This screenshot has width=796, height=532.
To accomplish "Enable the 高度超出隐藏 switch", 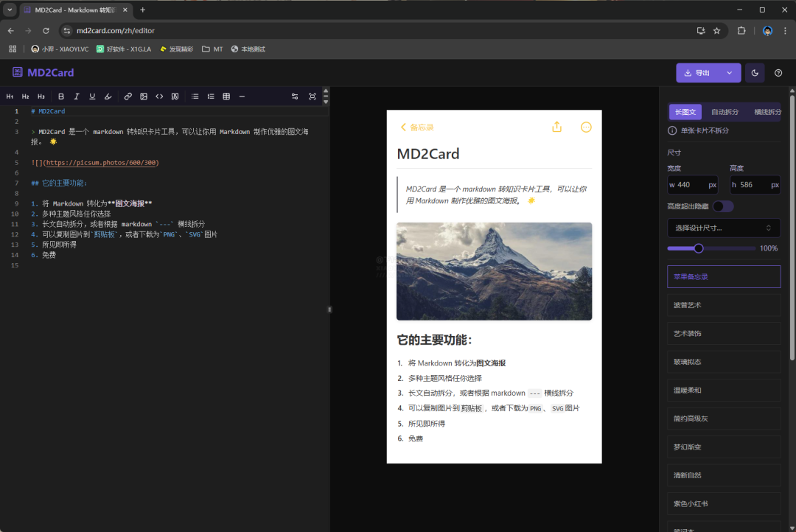I will (722, 206).
